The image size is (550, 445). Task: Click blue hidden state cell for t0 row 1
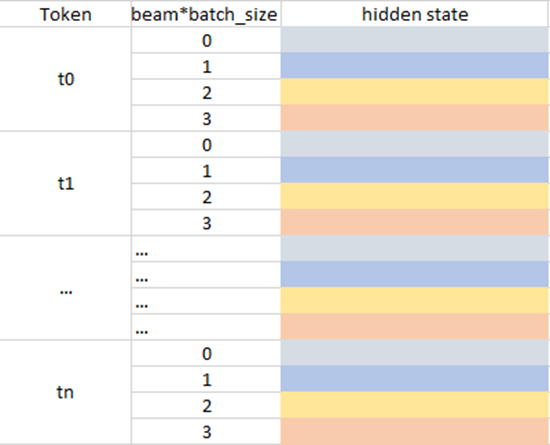click(415, 66)
